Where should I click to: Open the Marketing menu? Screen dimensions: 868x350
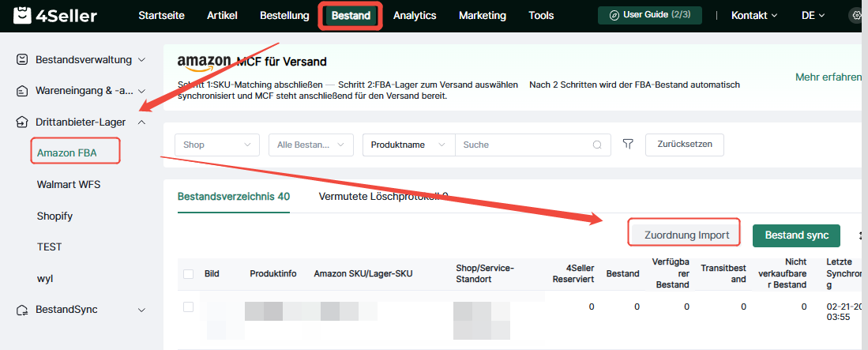tap(482, 16)
